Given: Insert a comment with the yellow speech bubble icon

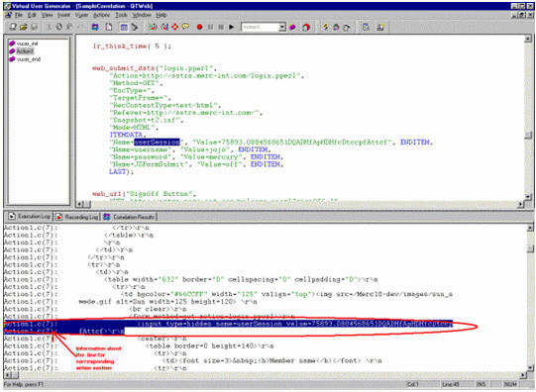Looking at the screenshot, I should point(185,27).
